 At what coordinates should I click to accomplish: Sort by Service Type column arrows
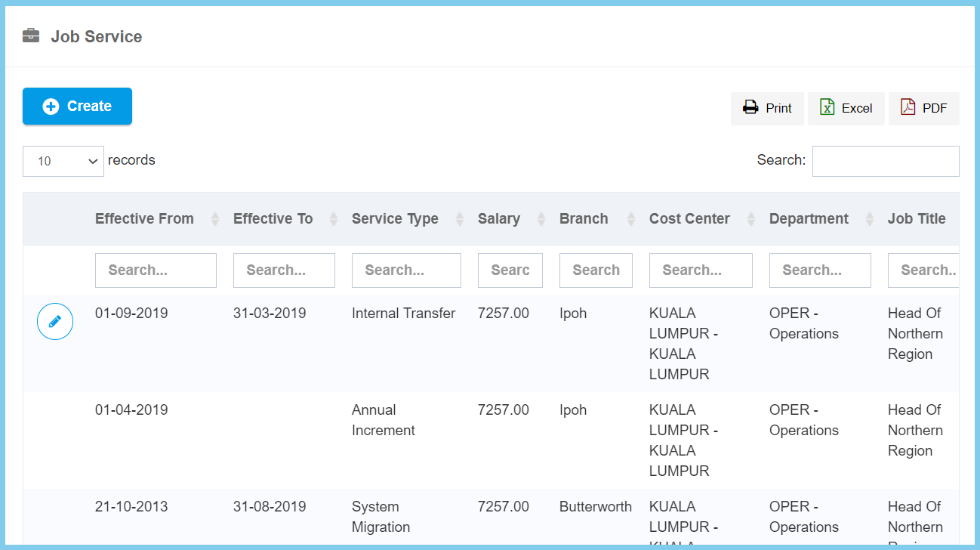(460, 219)
